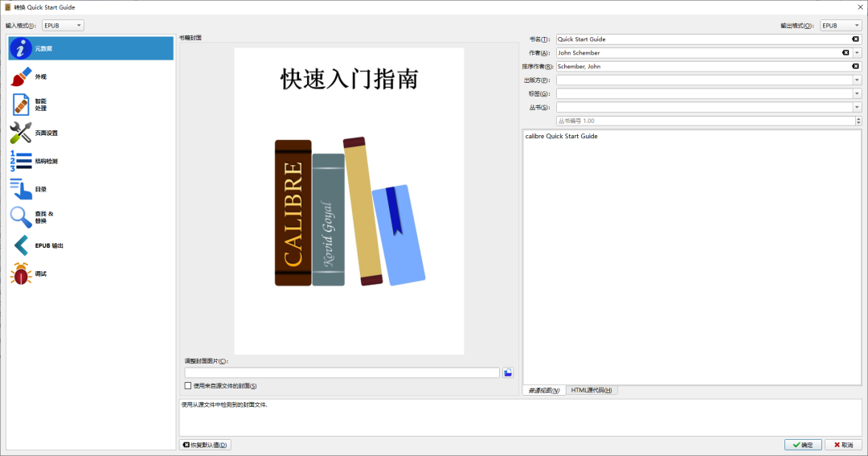The width and height of the screenshot is (868, 456).
Task: Open the 页面设置 page setup section
Action: pos(91,133)
